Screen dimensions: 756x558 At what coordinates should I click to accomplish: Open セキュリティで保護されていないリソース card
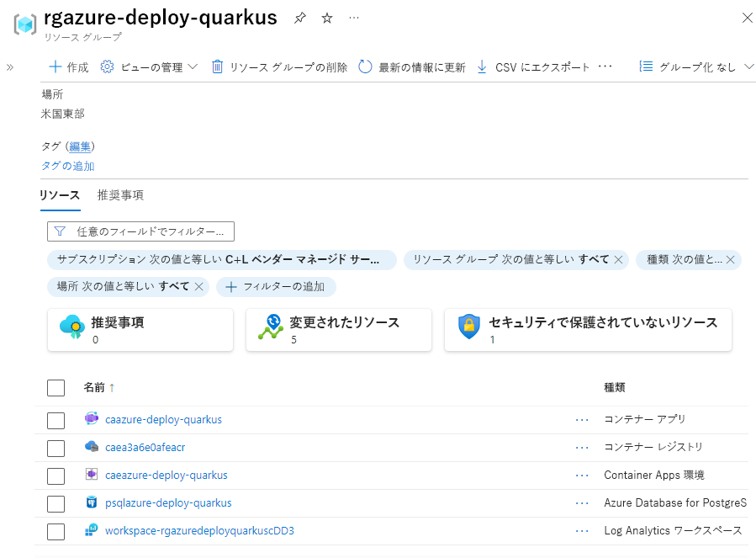[x=588, y=330]
